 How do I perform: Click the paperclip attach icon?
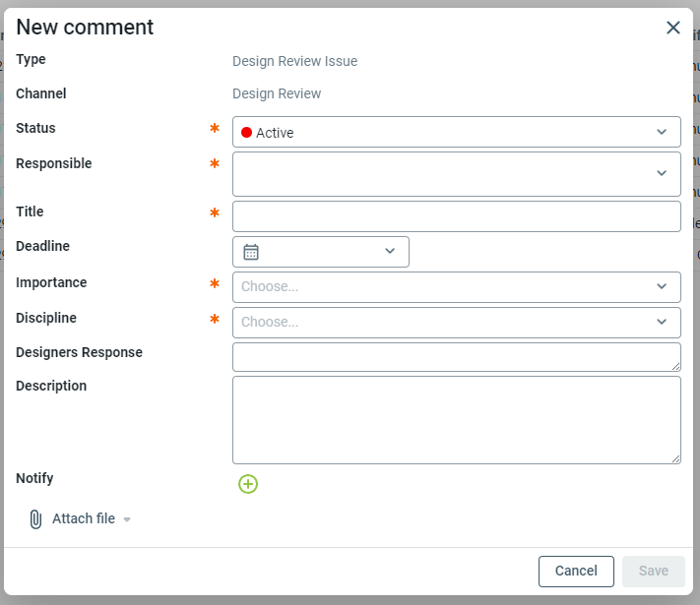click(x=35, y=519)
